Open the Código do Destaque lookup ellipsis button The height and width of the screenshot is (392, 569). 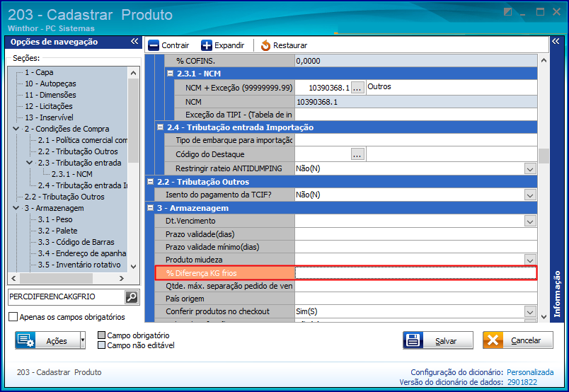pos(358,154)
